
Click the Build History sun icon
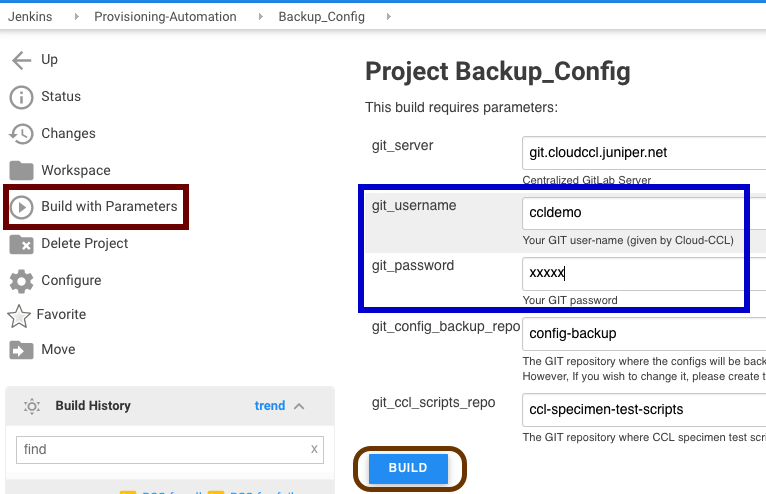coord(32,406)
